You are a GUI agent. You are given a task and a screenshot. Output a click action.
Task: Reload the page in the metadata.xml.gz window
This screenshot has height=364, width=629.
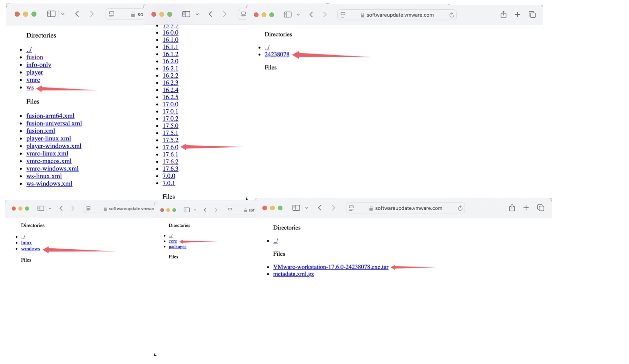point(460,208)
